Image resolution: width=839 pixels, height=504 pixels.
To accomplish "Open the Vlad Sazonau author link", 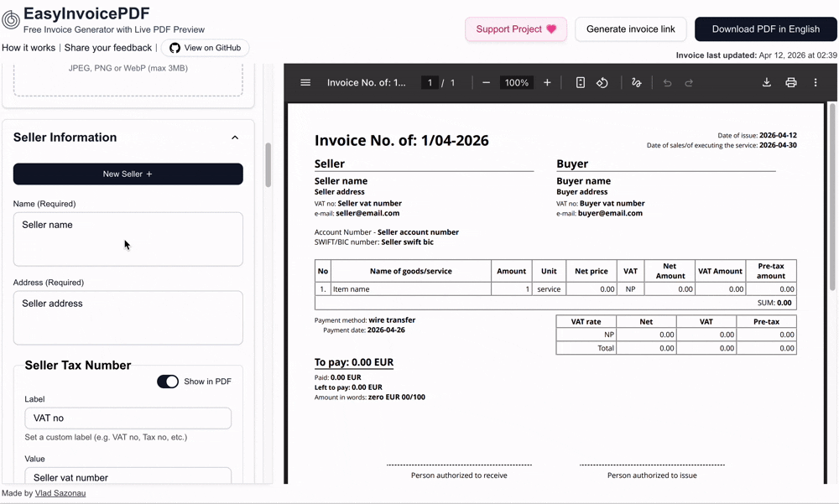I will 60,493.
